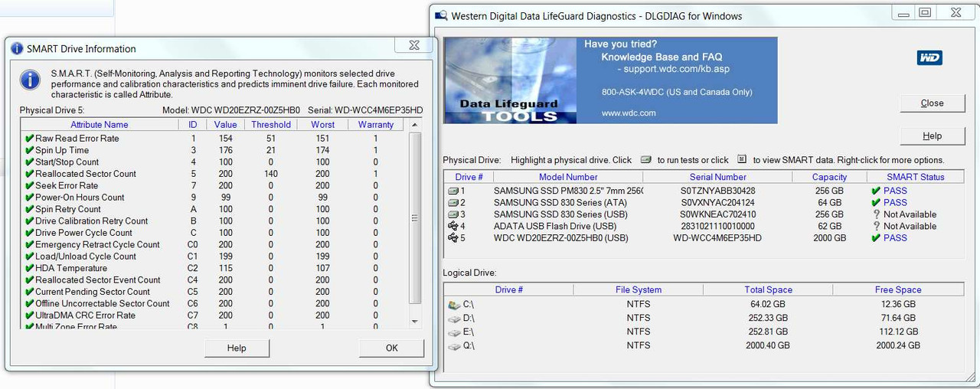Viewport: 980px width, 389px height.
Task: Sort by Worst column header
Action: [322, 125]
